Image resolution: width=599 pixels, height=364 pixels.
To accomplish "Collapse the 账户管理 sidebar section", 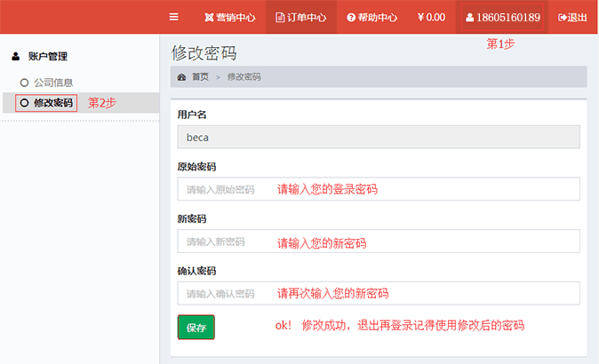I will tap(49, 57).
